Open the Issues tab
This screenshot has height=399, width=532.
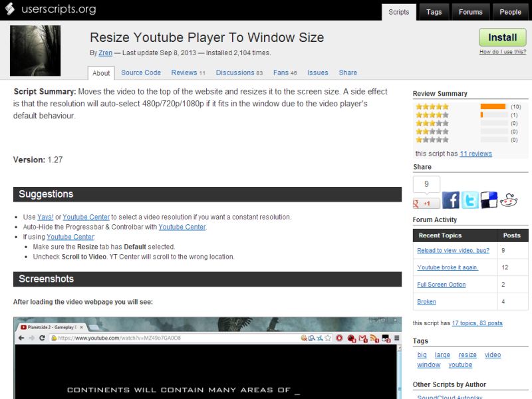point(318,72)
